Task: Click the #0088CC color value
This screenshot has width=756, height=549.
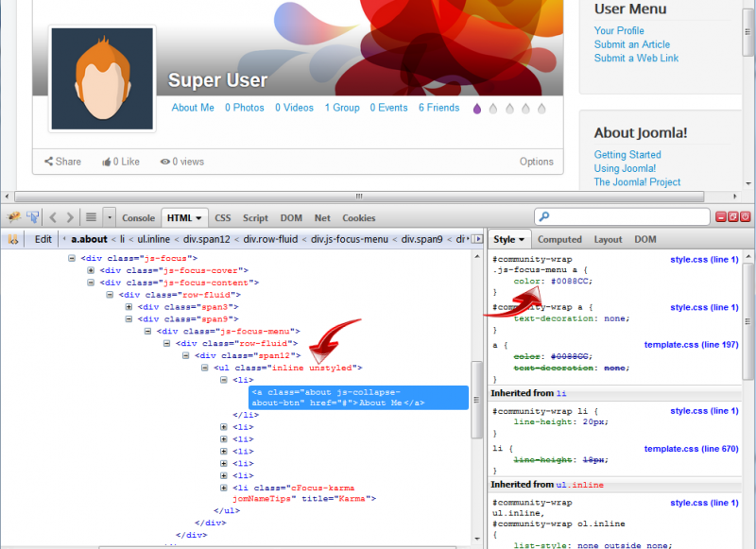Action: click(x=572, y=281)
